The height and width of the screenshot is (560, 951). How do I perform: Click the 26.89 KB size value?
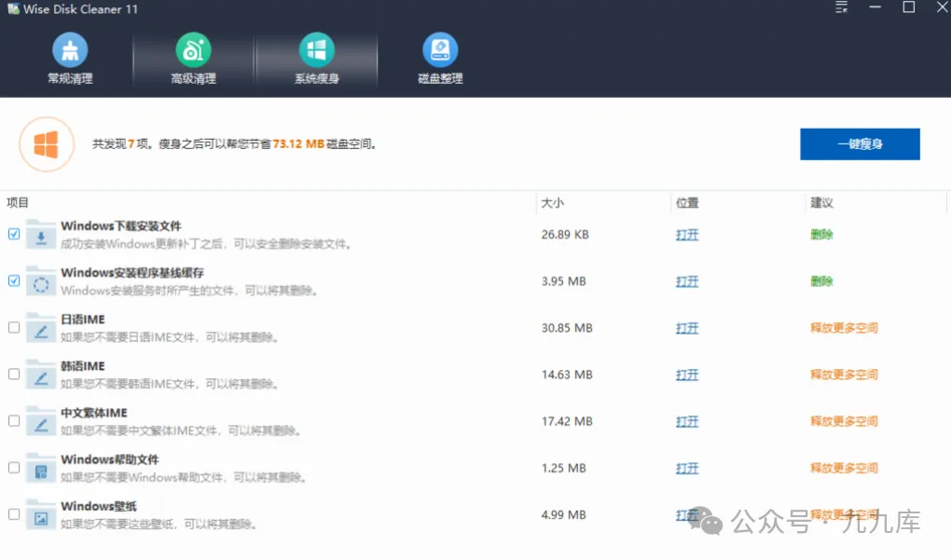coord(565,235)
